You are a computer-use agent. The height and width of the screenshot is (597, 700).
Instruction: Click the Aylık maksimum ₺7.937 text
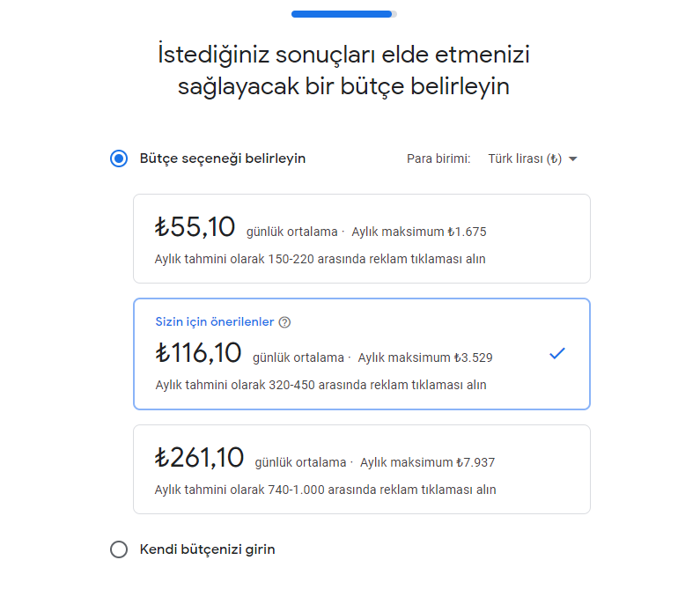(434, 462)
